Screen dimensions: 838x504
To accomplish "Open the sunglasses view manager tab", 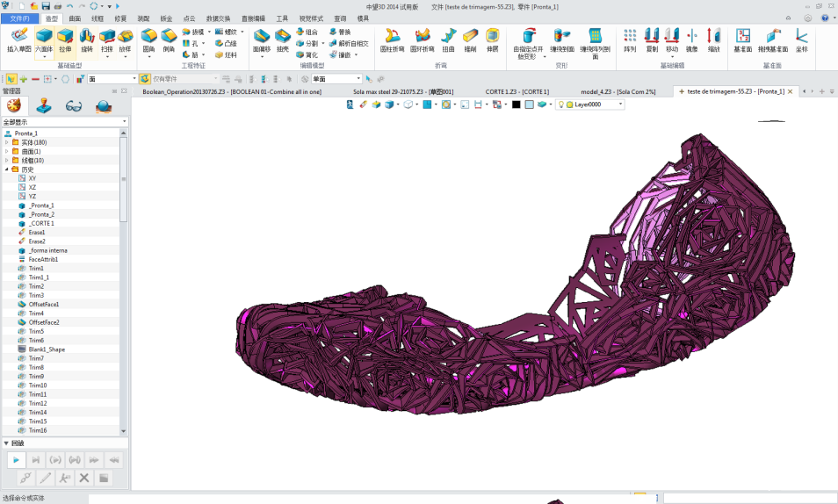I will [74, 106].
